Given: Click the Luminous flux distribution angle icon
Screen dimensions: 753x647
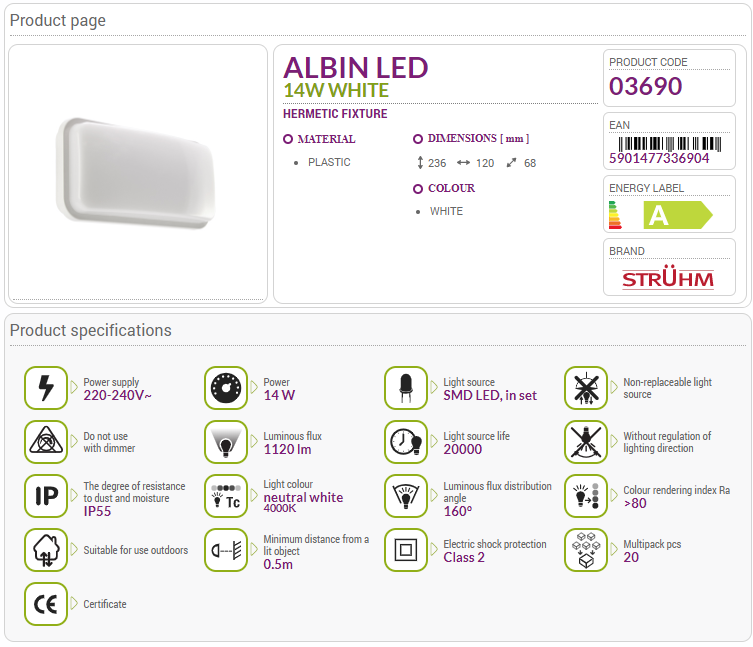Looking at the screenshot, I should [x=406, y=496].
